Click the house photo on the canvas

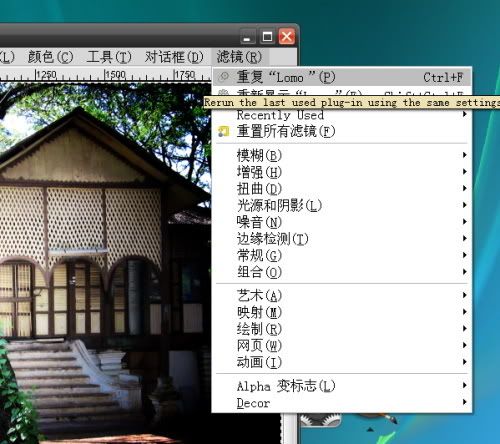coord(105,263)
